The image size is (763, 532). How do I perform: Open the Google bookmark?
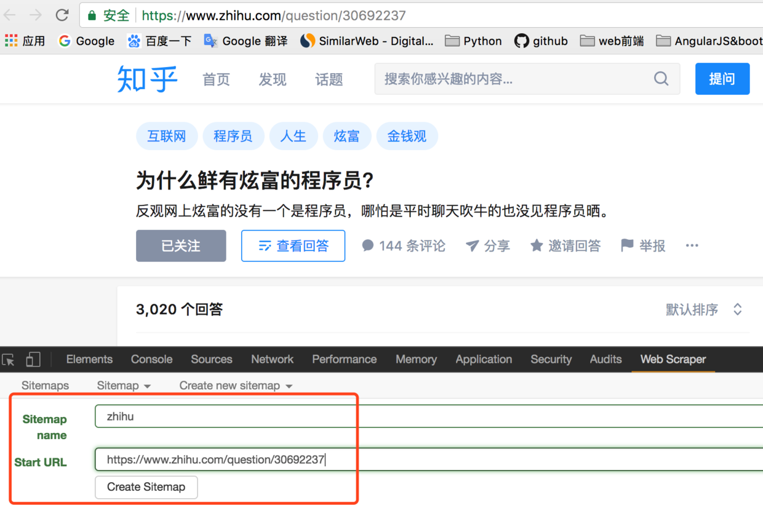[86, 41]
